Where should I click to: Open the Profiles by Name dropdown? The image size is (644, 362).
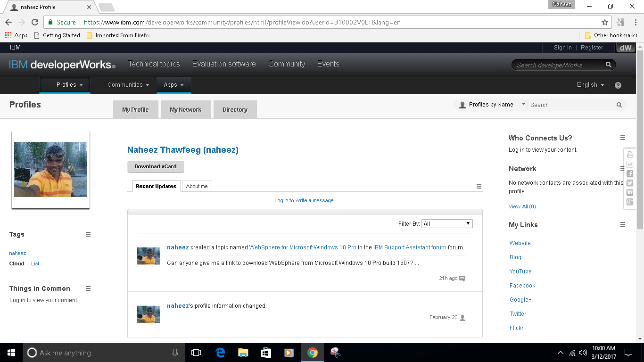coord(491,105)
